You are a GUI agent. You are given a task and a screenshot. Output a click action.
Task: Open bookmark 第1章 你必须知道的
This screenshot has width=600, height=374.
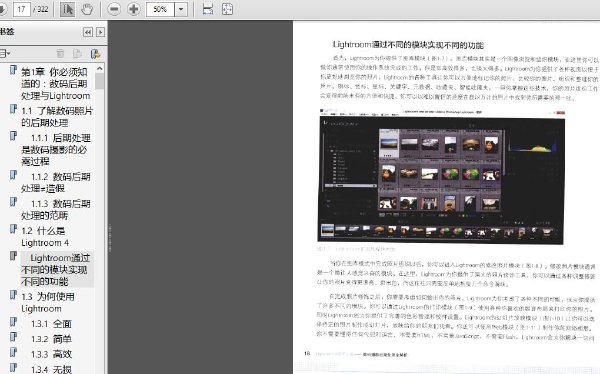tap(55, 84)
